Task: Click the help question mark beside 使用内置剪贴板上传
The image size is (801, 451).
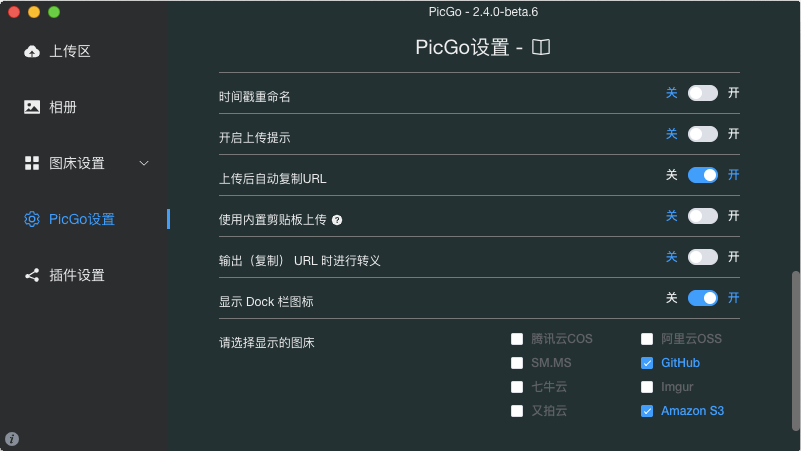Action: pyautogui.click(x=337, y=220)
